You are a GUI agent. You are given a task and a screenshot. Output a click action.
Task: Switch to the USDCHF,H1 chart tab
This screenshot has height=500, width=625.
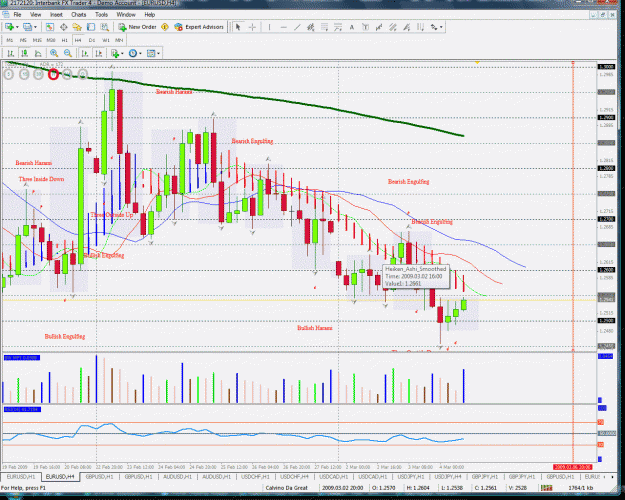point(255,476)
